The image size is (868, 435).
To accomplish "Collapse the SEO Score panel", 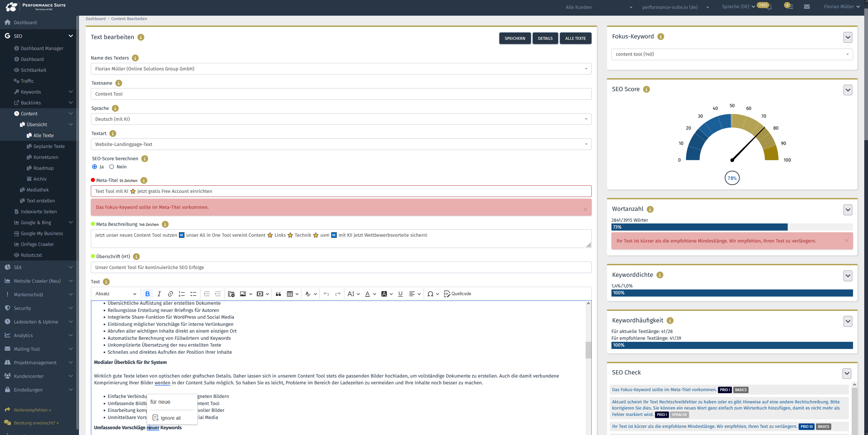I will point(848,90).
